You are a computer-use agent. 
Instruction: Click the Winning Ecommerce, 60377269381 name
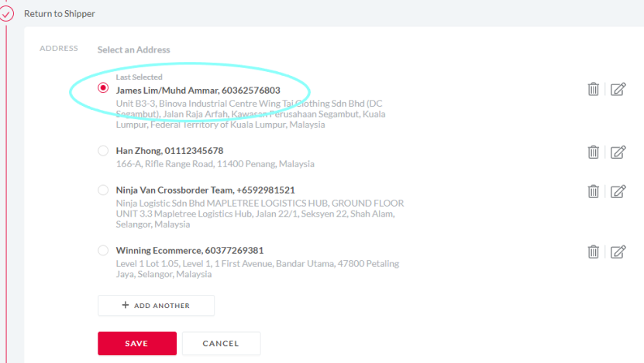(x=190, y=250)
